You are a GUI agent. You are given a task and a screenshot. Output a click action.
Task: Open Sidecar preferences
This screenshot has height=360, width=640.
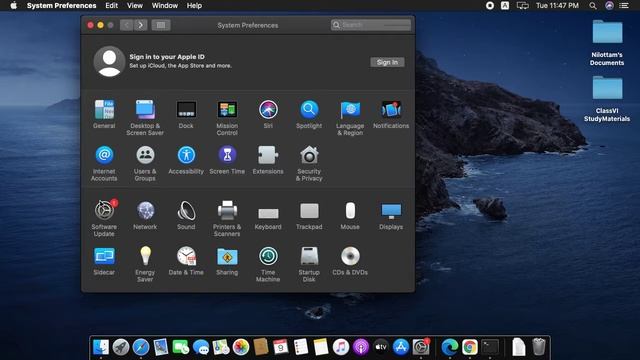(x=104, y=261)
